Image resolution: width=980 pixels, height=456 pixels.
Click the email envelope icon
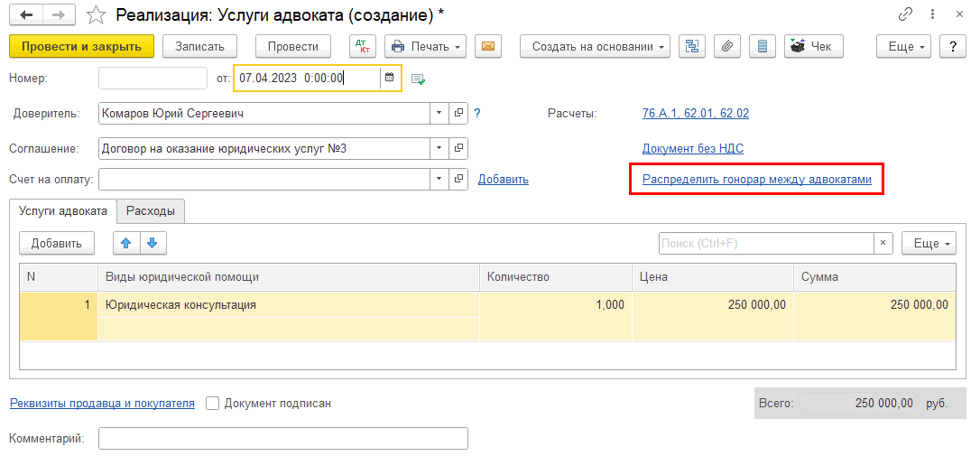coord(488,46)
